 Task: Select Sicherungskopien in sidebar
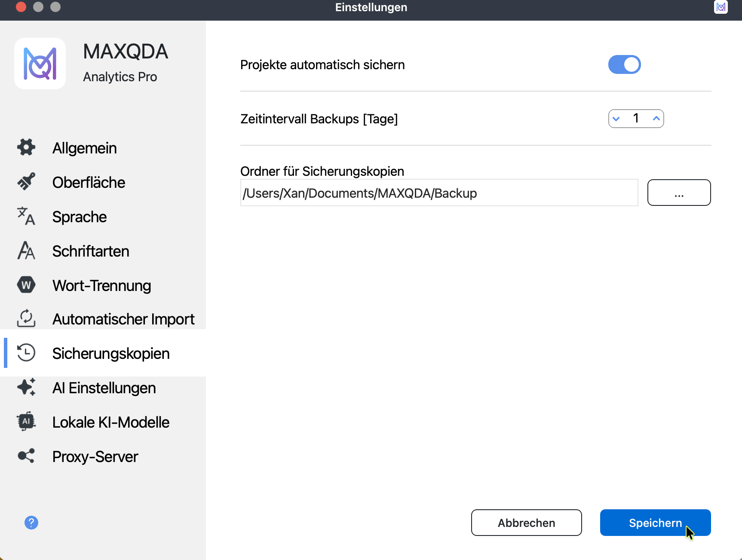pos(103,353)
